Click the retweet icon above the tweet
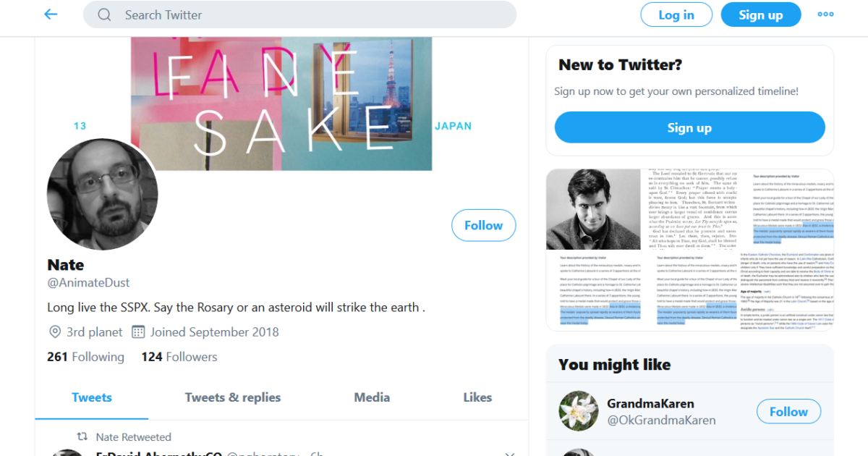 [83, 437]
